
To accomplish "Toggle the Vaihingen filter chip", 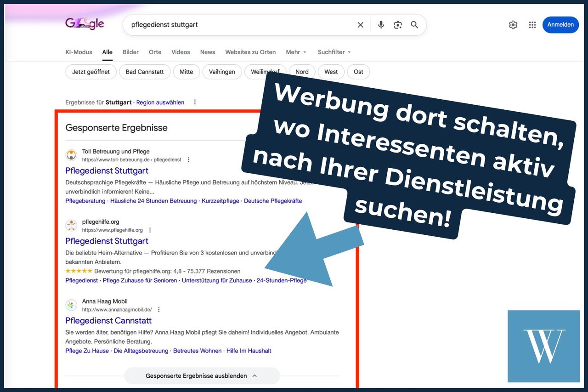I will 222,72.
